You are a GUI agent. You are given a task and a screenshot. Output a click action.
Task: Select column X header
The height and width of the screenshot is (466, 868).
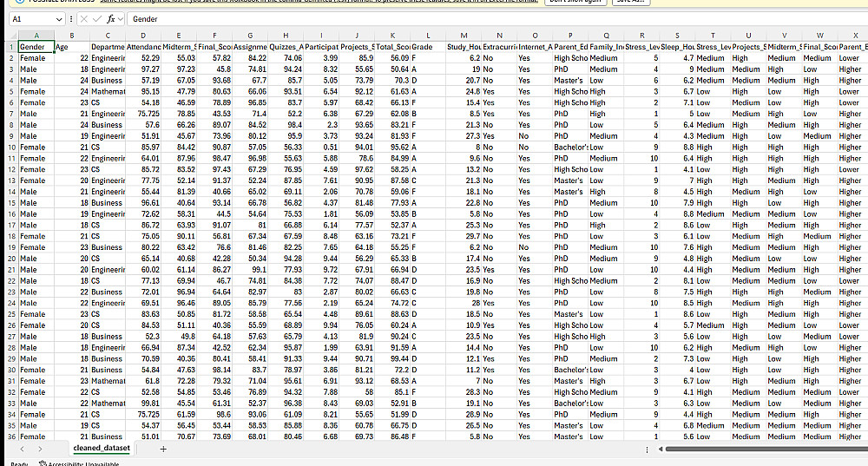[855, 36]
